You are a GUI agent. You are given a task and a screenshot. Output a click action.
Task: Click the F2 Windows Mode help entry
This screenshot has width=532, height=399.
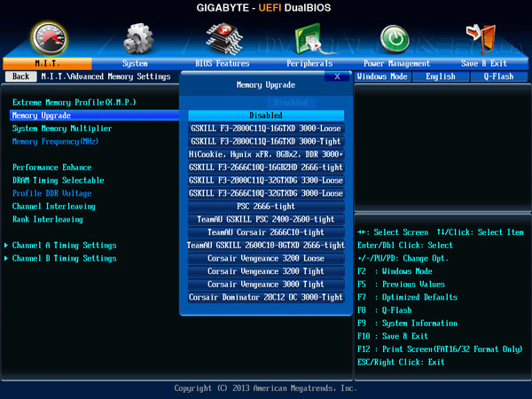395,271
